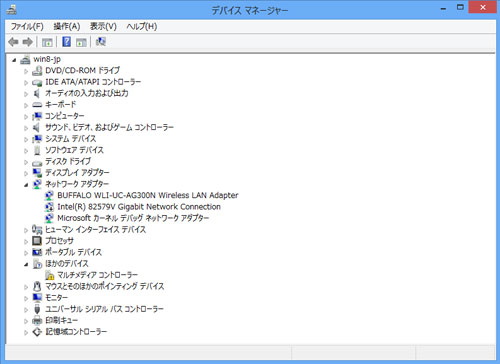Screen dimensions: 500x364
Task: Open the 表示(V) menu
Action: pos(103,26)
